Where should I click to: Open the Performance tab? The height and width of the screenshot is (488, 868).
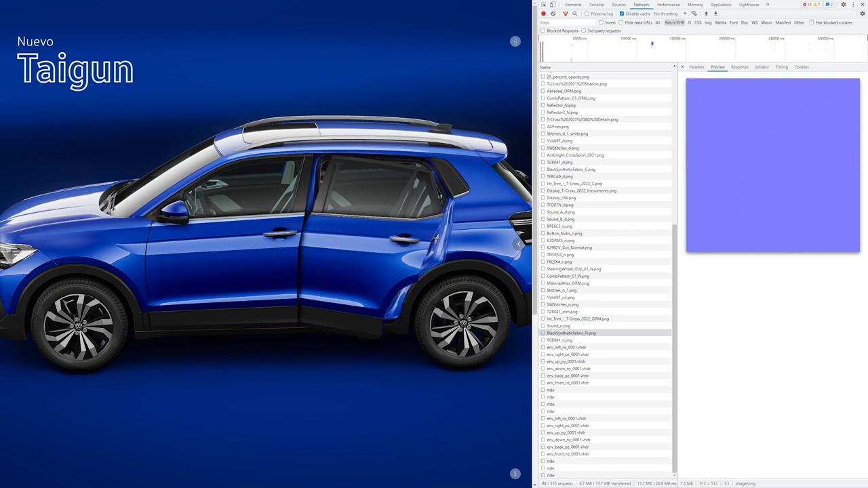tap(669, 5)
